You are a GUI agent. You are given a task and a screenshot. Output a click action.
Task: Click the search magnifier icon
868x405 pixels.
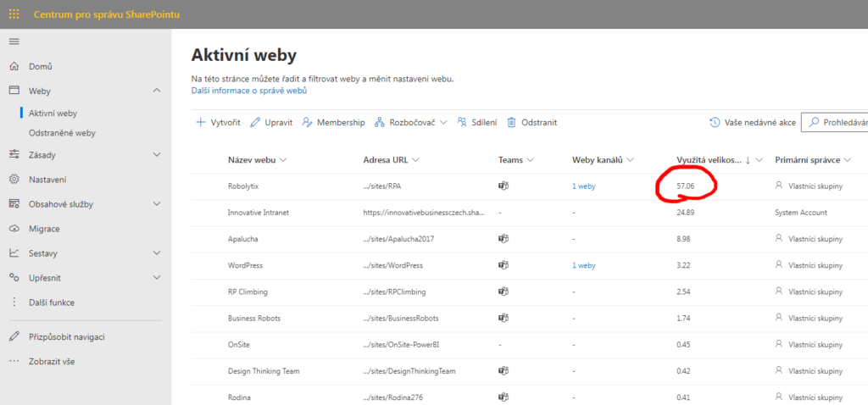(x=814, y=122)
